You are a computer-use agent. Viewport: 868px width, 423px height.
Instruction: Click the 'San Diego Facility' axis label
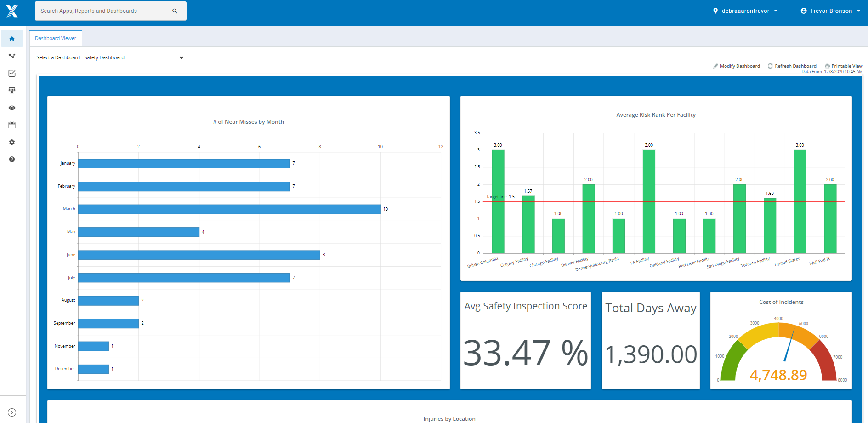[723, 263]
